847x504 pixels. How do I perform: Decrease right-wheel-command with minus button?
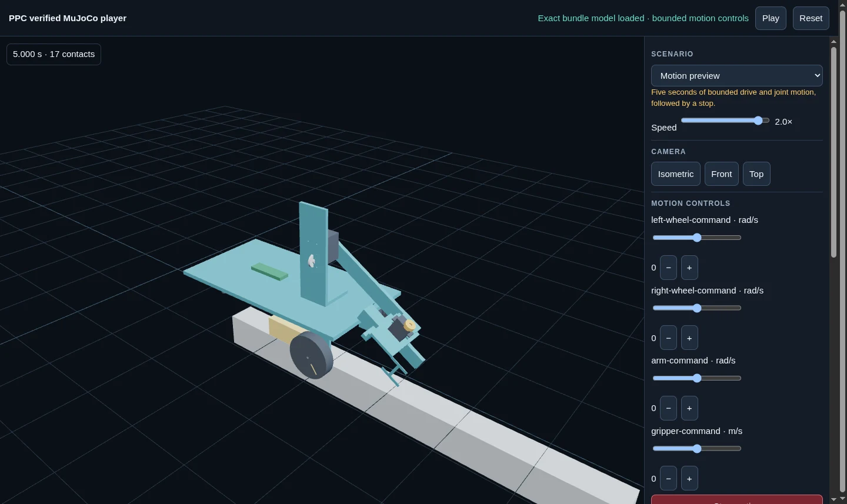(x=668, y=338)
